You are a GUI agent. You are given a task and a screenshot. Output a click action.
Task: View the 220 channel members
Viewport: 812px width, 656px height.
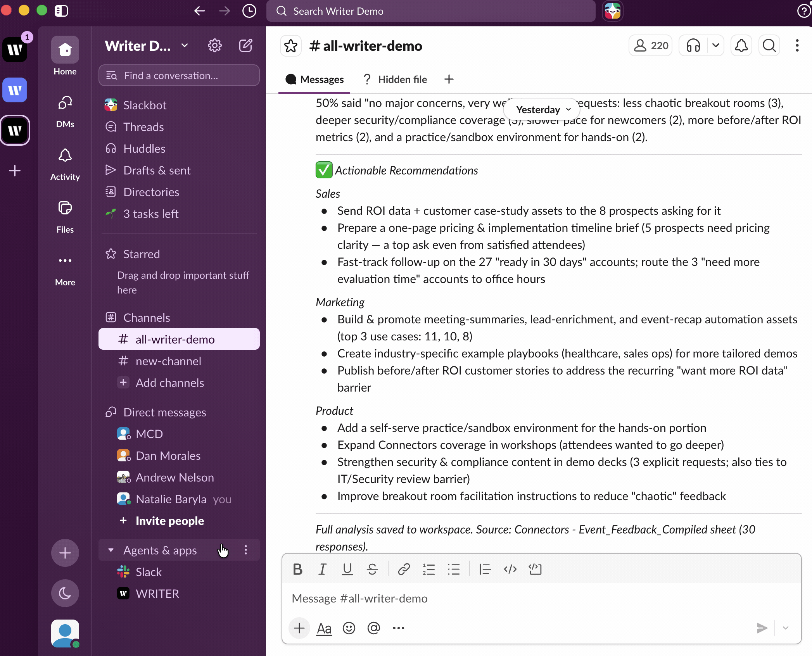[651, 46]
